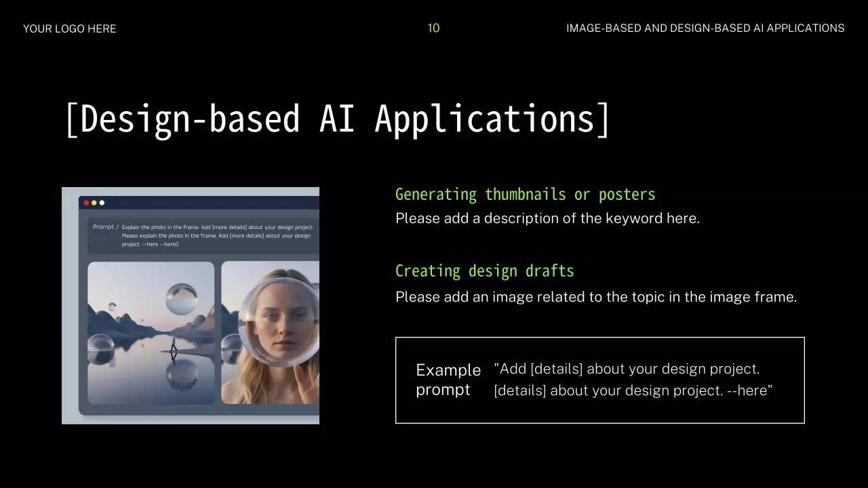Click the red dot in the mockup window
Viewport: 868px width, 488px height.
pos(86,203)
